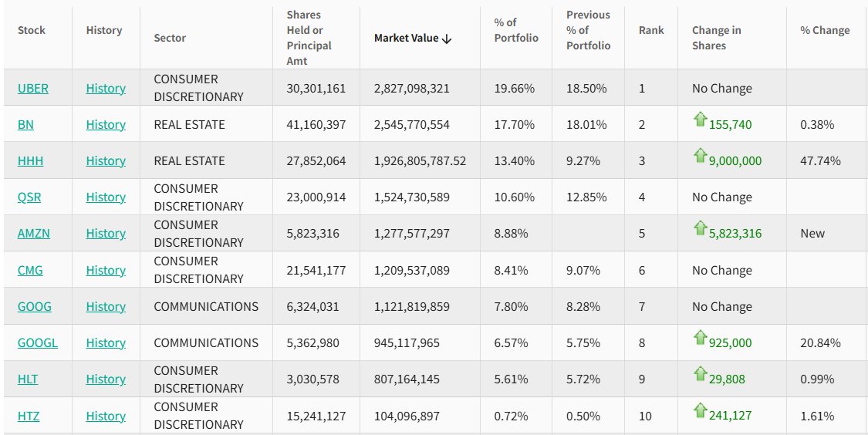Sort by Sector column header
Screen dimensions: 868x435
tap(170, 38)
